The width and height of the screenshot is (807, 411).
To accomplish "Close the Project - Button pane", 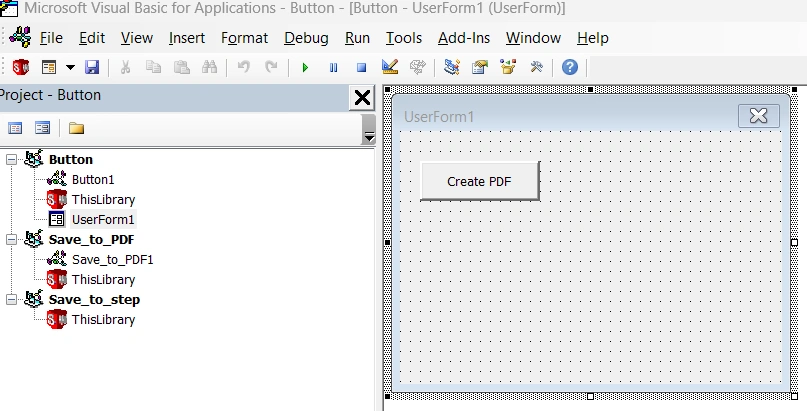I will tap(362, 97).
